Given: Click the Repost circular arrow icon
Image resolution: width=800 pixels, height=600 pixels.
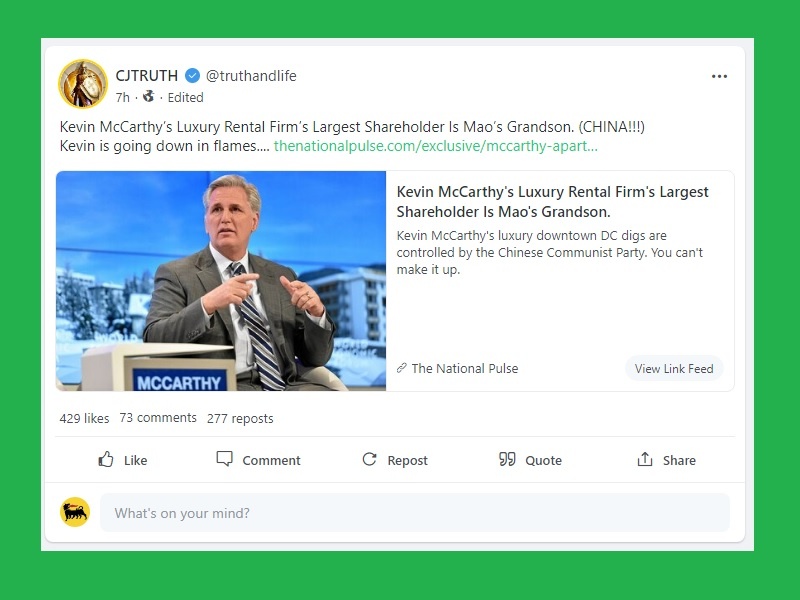Looking at the screenshot, I should tap(369, 459).
